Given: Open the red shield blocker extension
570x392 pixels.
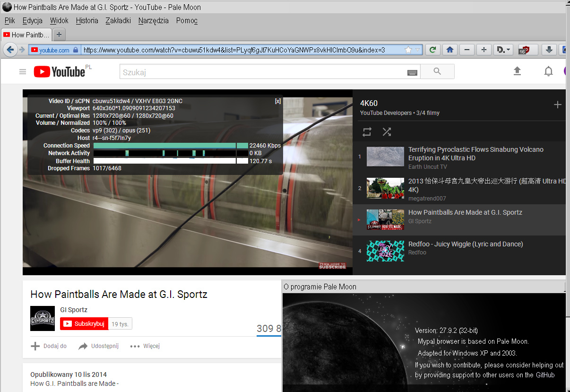Looking at the screenshot, I should coord(527,50).
